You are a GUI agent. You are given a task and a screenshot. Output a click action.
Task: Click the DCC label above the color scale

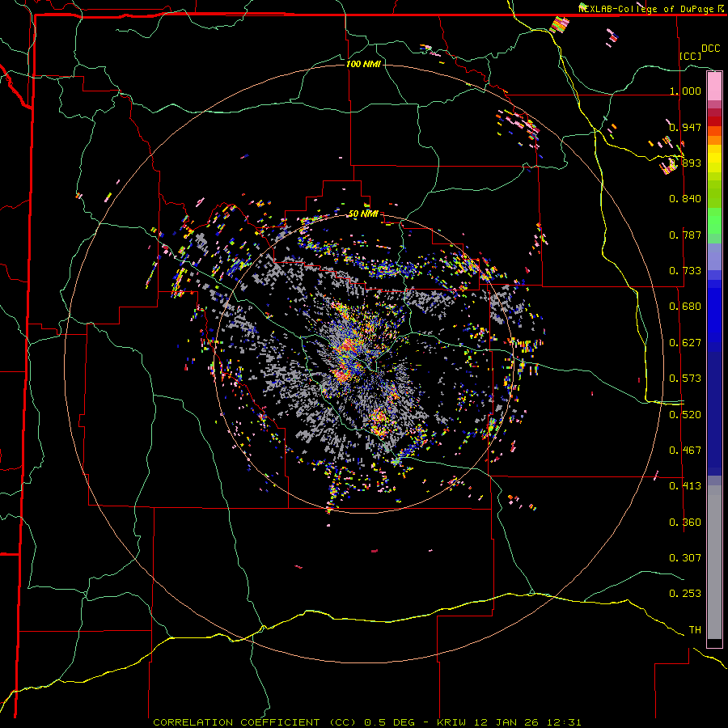(710, 49)
